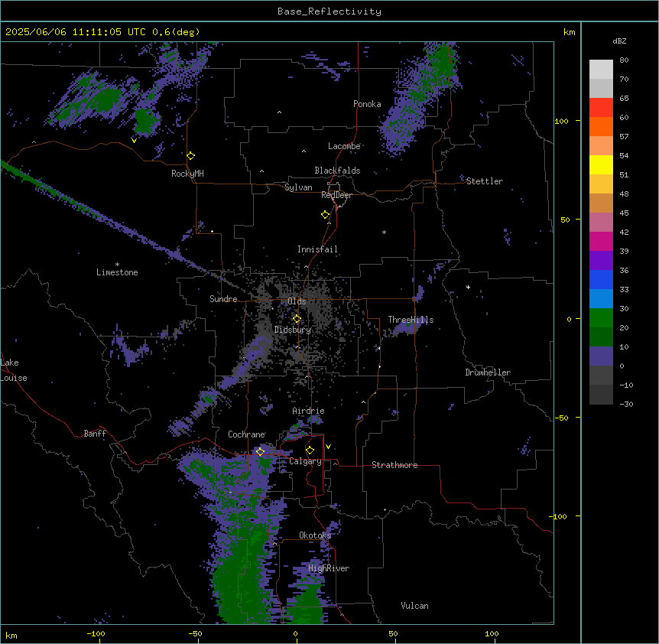Click the dBZ legend heading
This screenshot has height=644, width=659.
(619, 41)
